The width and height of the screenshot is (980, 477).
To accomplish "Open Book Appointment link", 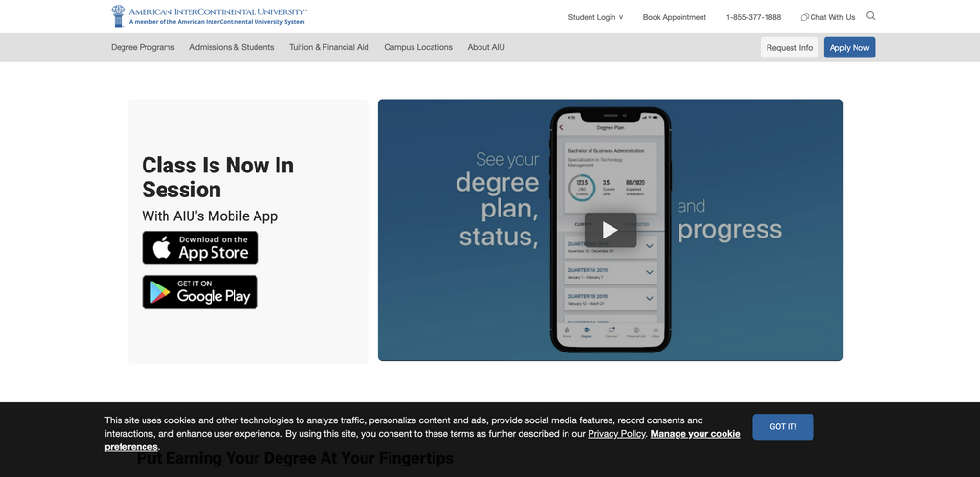I will click(675, 17).
